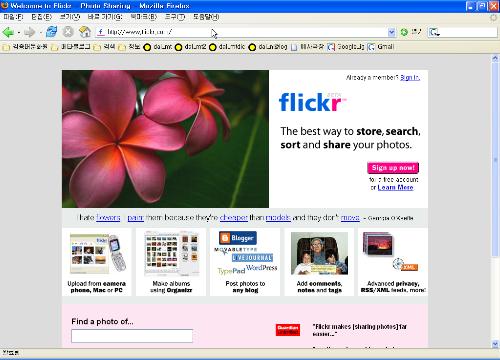Image resolution: width=500 pixels, height=360 pixels.
Task: Open the first bookmark folder on toolbar
Action: [25, 47]
